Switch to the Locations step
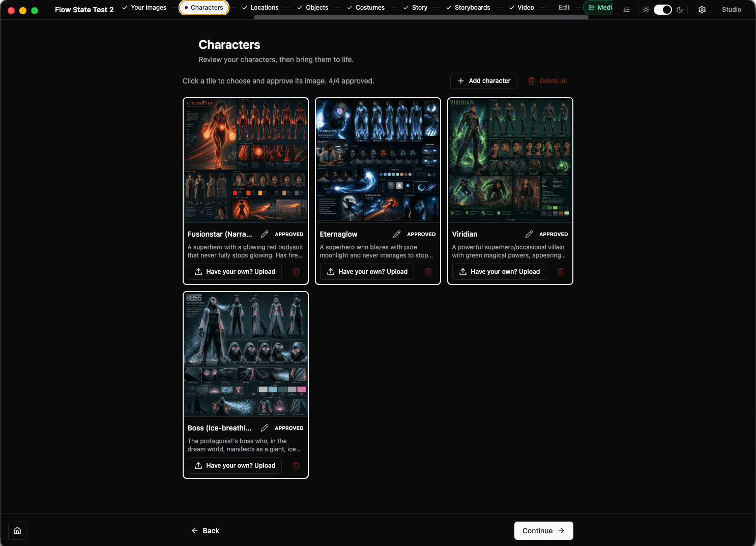 click(260, 8)
